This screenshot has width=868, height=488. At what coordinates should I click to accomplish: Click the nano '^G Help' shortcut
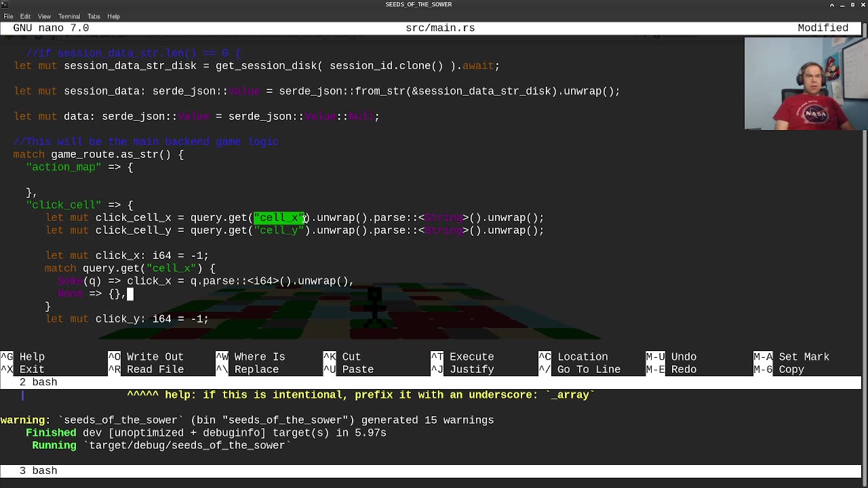click(x=22, y=357)
